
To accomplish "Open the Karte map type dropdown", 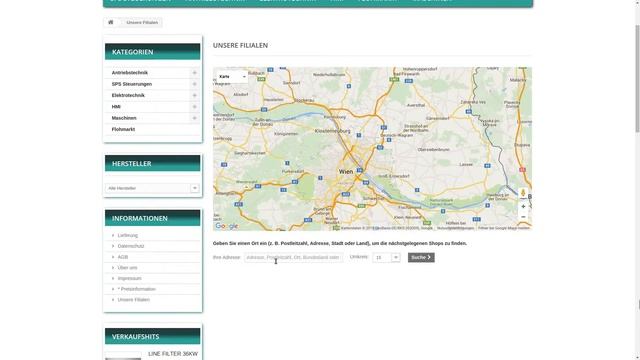I will pyautogui.click(x=232, y=77).
